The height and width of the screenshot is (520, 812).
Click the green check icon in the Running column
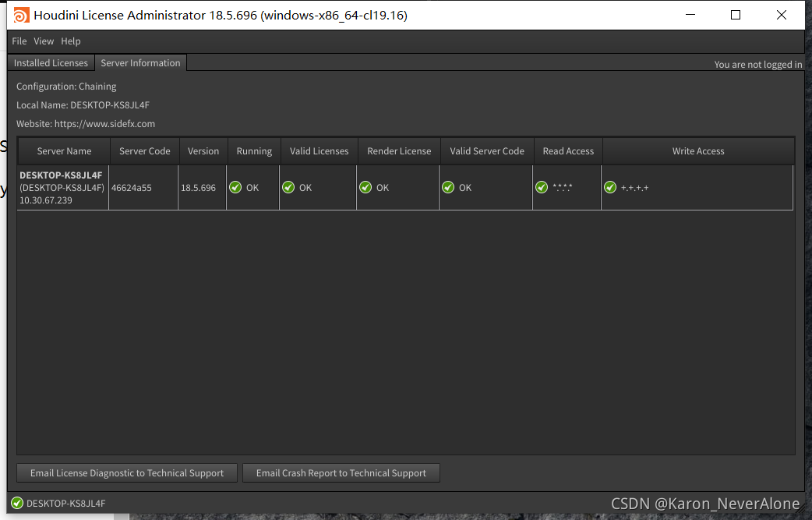pos(235,187)
